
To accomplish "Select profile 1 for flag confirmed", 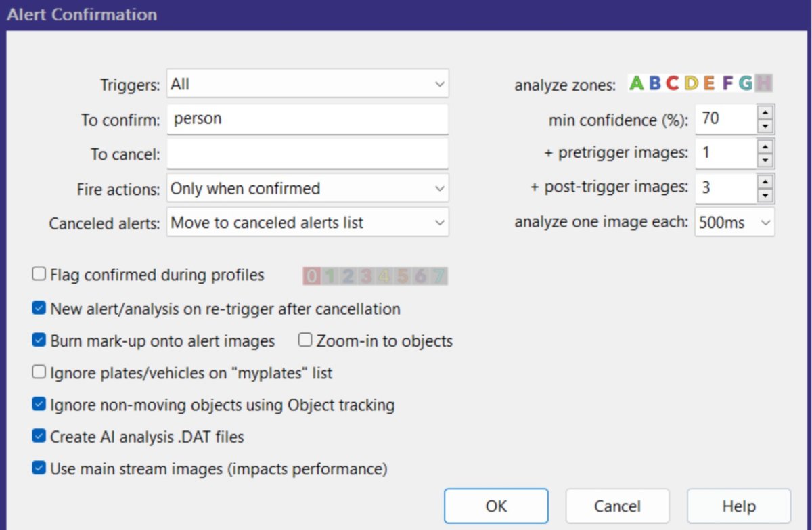I will coord(329,276).
